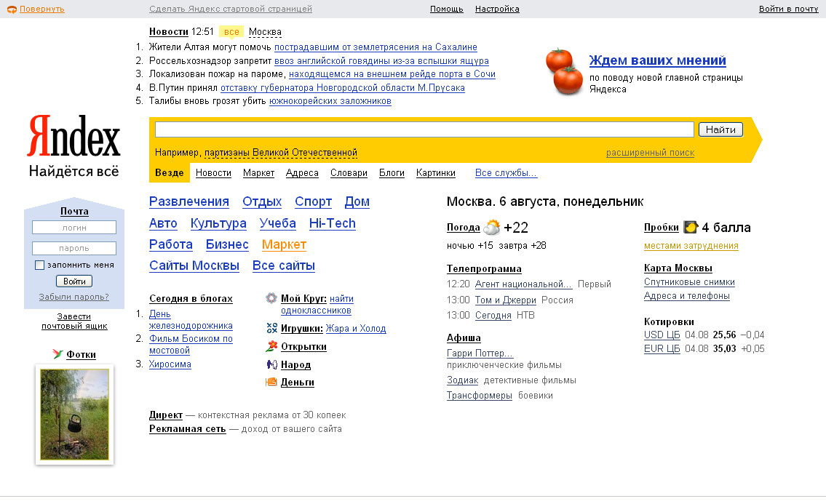Screen dimensions: 826x504
Task: Open the Хиросима blog topic
Action: (170, 364)
